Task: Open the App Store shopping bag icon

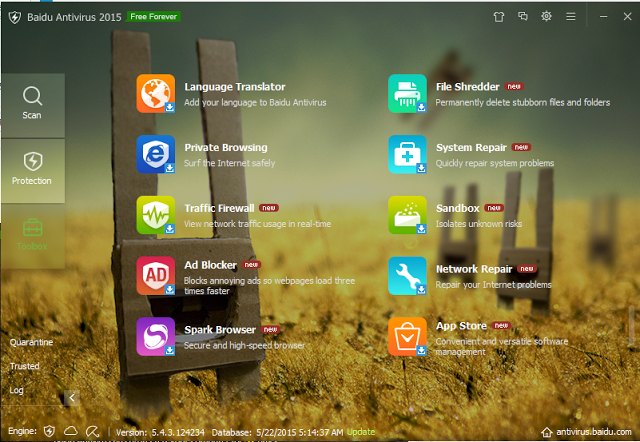Action: 407,337
